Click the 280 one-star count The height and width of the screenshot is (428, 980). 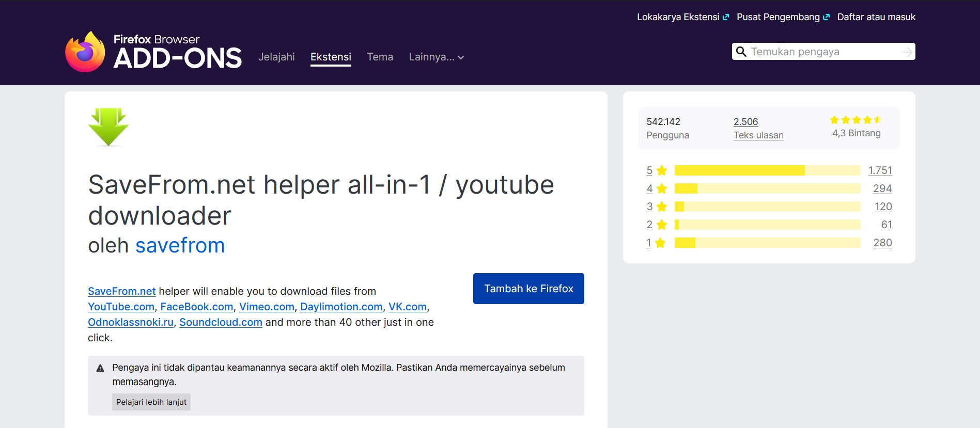click(882, 243)
